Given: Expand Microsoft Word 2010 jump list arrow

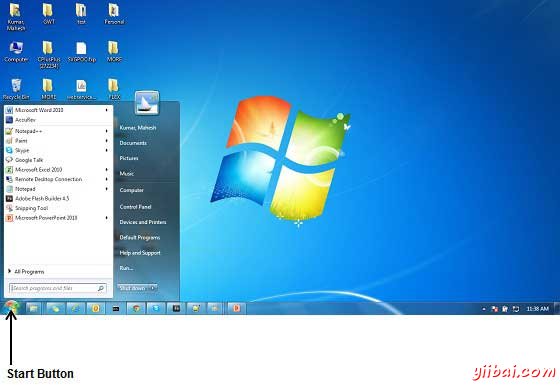Looking at the screenshot, I should point(106,110).
